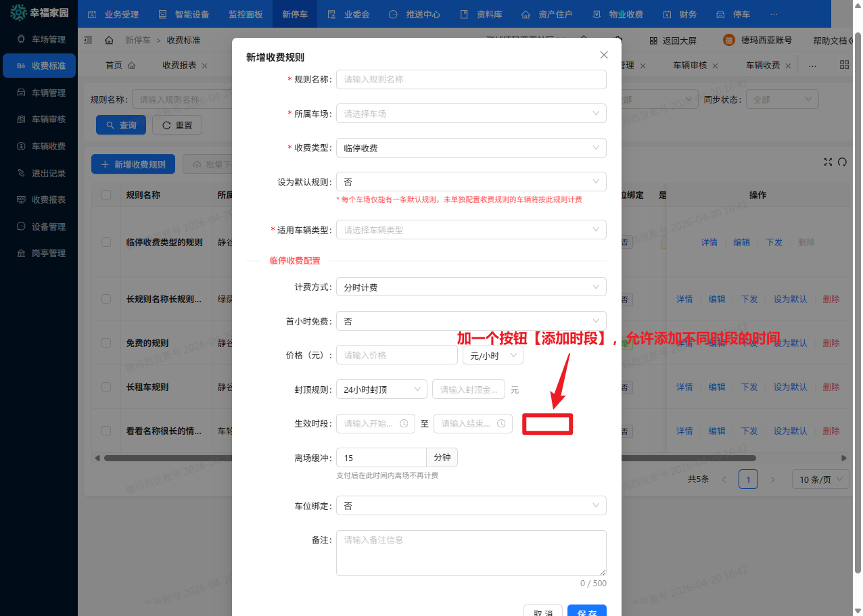Toggle the select-all checkbox in table header
The width and height of the screenshot is (863, 616).
tap(106, 195)
